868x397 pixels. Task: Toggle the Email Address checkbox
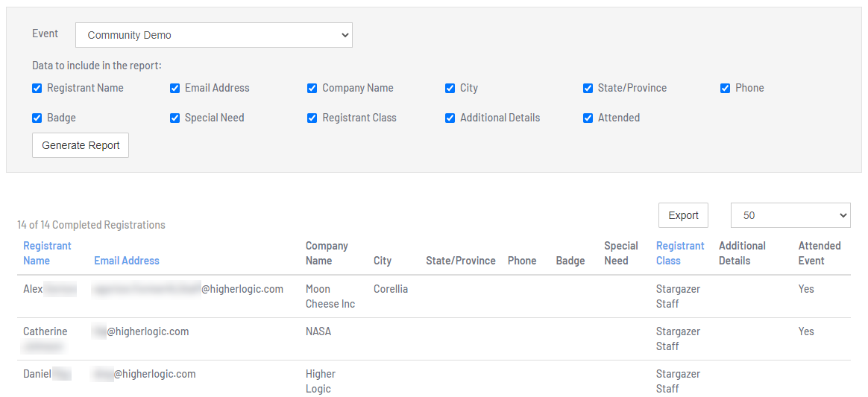click(175, 88)
